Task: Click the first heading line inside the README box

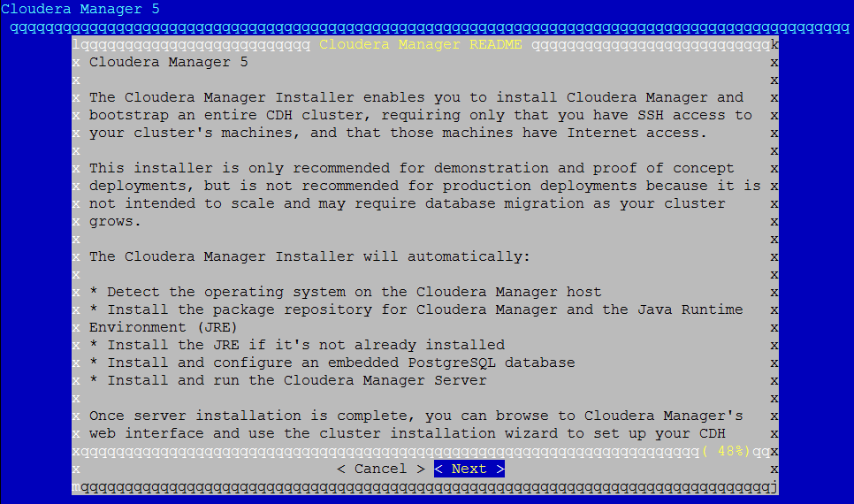Action: 168,62
